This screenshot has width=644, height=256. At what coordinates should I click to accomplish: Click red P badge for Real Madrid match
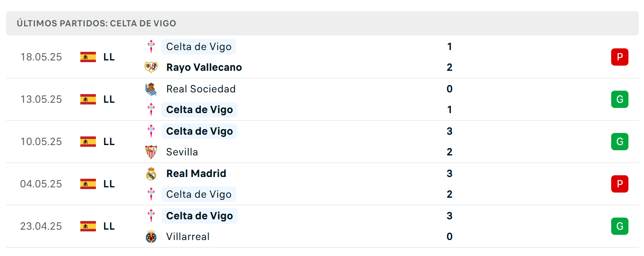pos(620,184)
